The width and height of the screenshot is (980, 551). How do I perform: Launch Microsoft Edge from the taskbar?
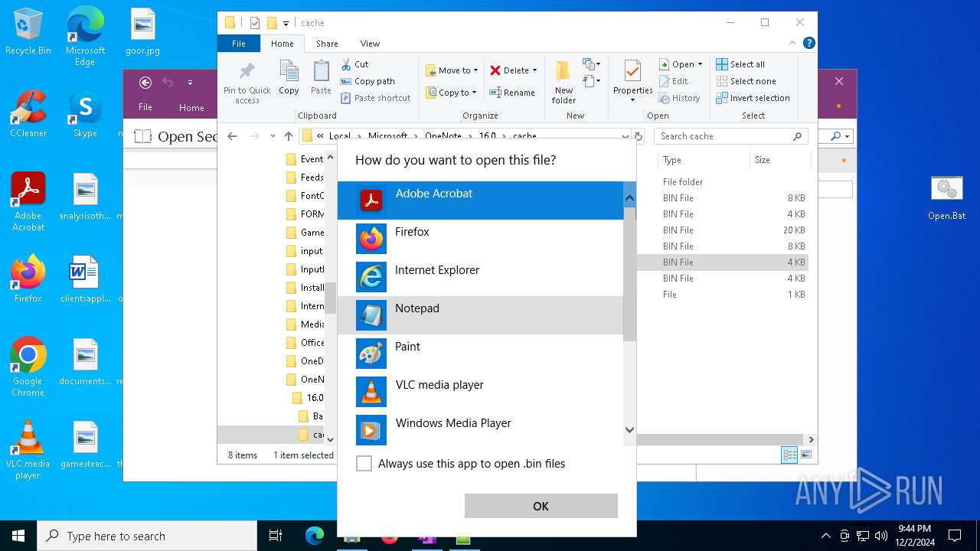click(x=315, y=536)
